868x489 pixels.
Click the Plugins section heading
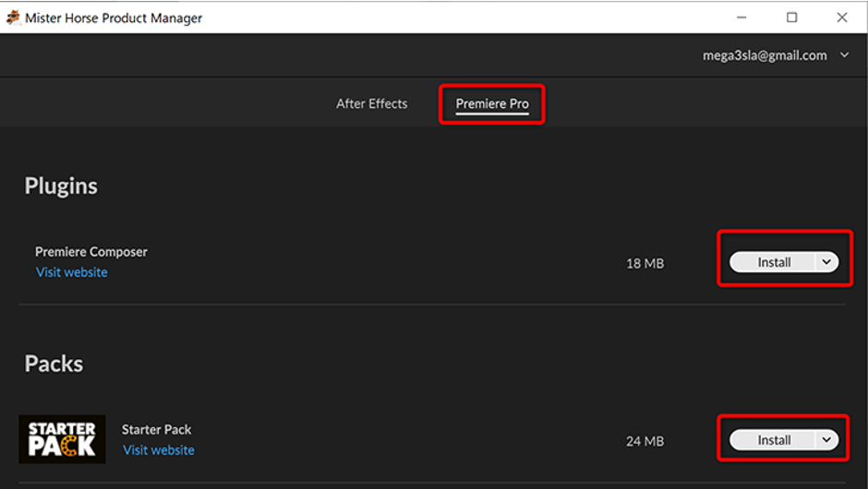tap(61, 185)
